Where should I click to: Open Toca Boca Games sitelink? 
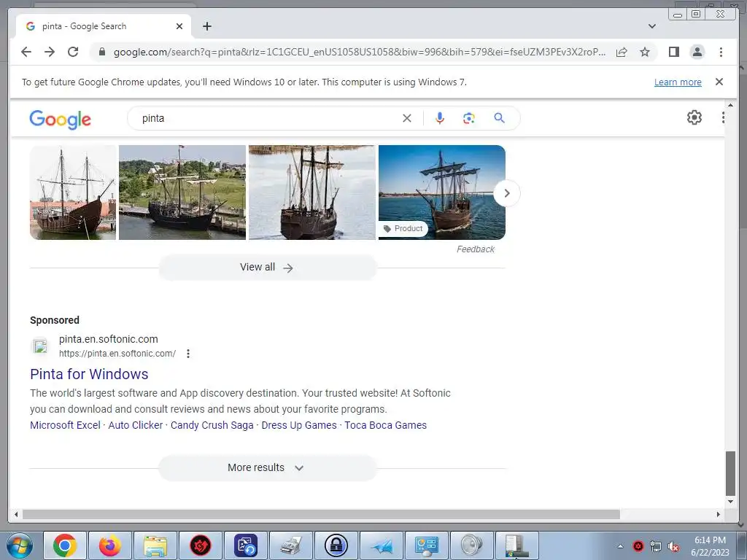pos(385,425)
